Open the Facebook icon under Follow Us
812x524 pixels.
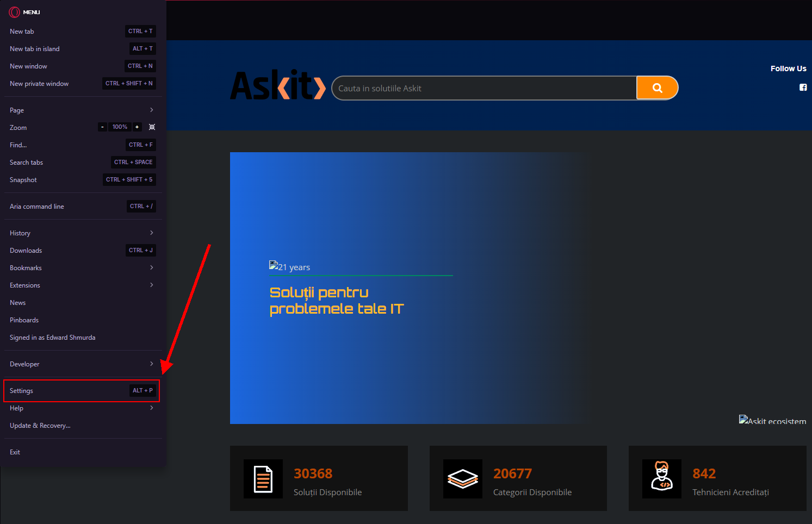803,88
